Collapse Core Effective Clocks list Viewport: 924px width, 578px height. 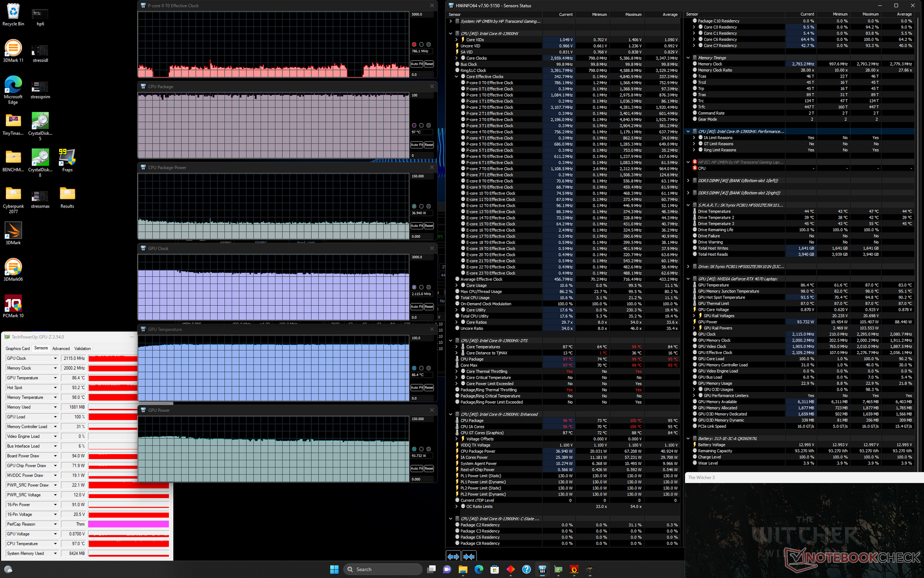click(x=456, y=77)
